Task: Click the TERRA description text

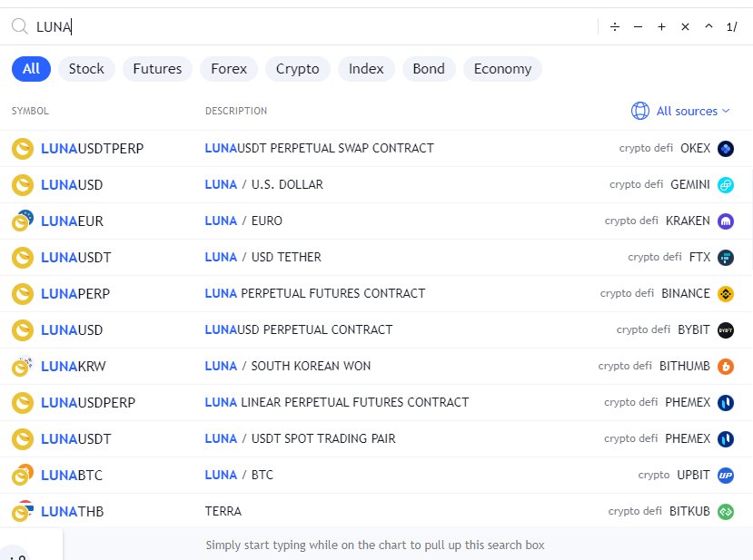Action: 223,512
